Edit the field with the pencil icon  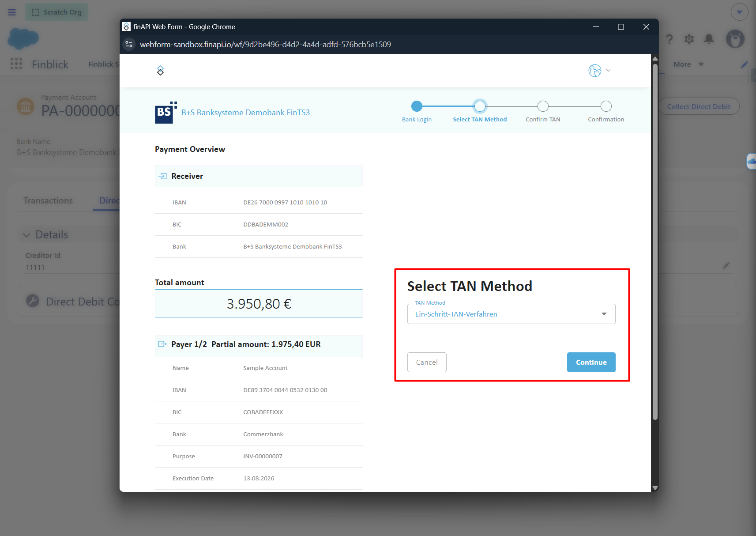click(x=726, y=265)
